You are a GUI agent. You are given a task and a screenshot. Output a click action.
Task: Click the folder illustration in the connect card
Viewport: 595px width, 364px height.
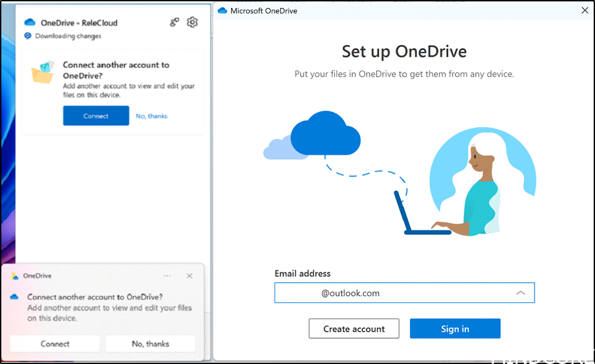(x=43, y=72)
